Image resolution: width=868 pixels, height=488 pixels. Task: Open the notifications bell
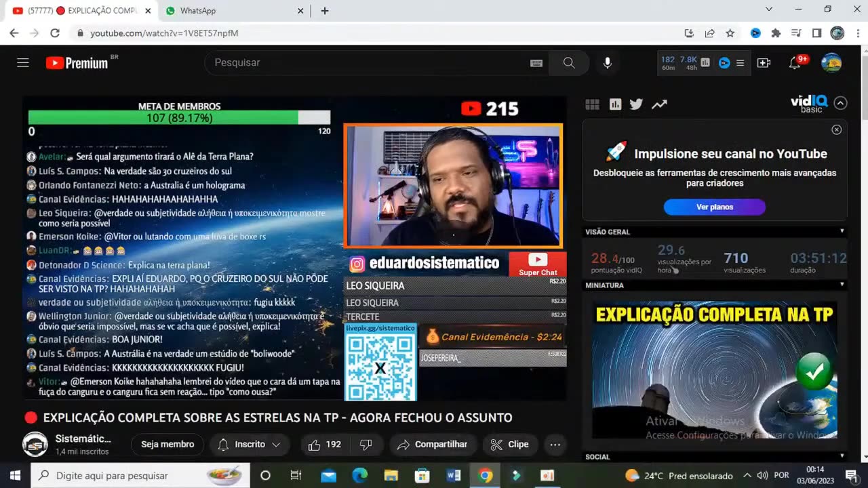coord(795,63)
